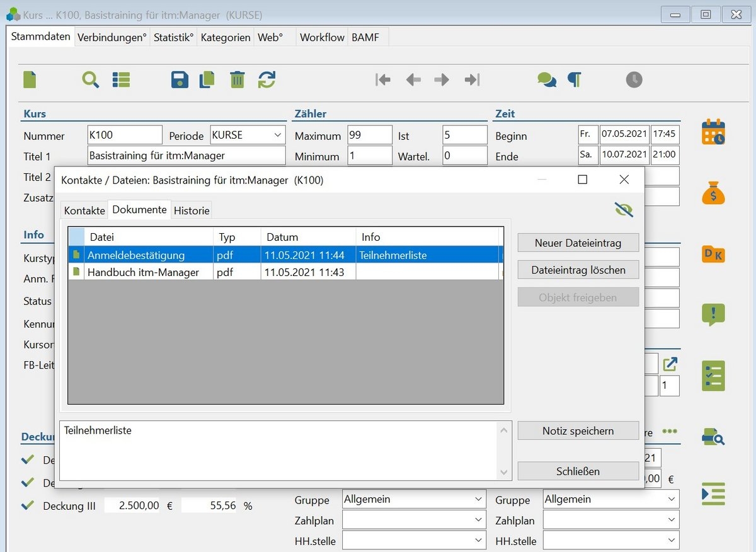Viewport: 756px width, 552px height.
Task: Switch to the Historie tab
Action: (192, 210)
